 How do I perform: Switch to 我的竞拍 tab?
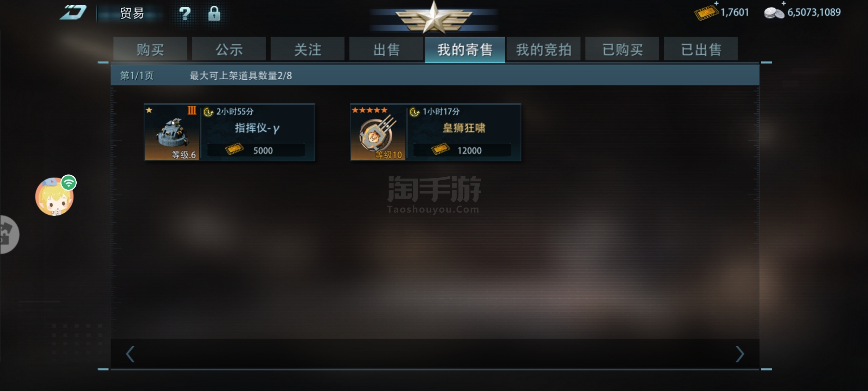click(544, 49)
